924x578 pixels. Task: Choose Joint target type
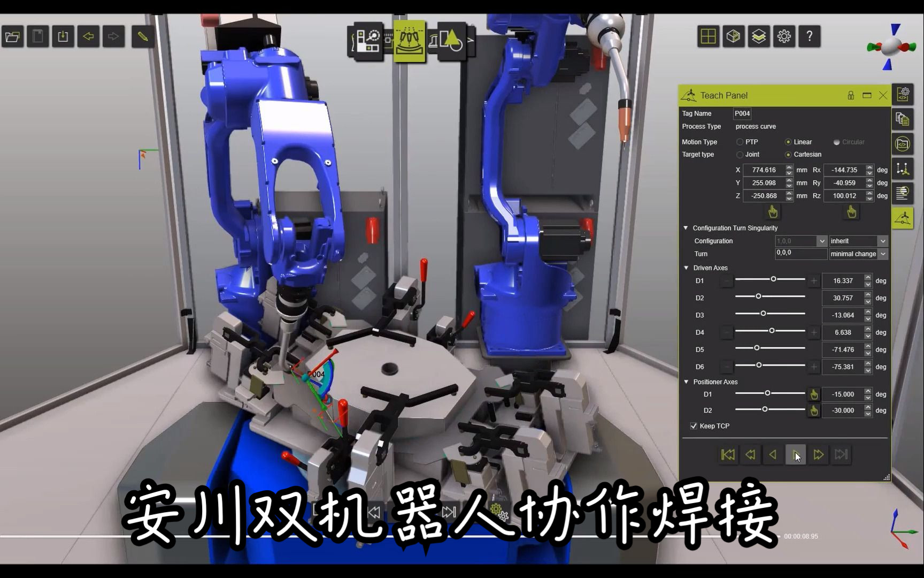[740, 155]
